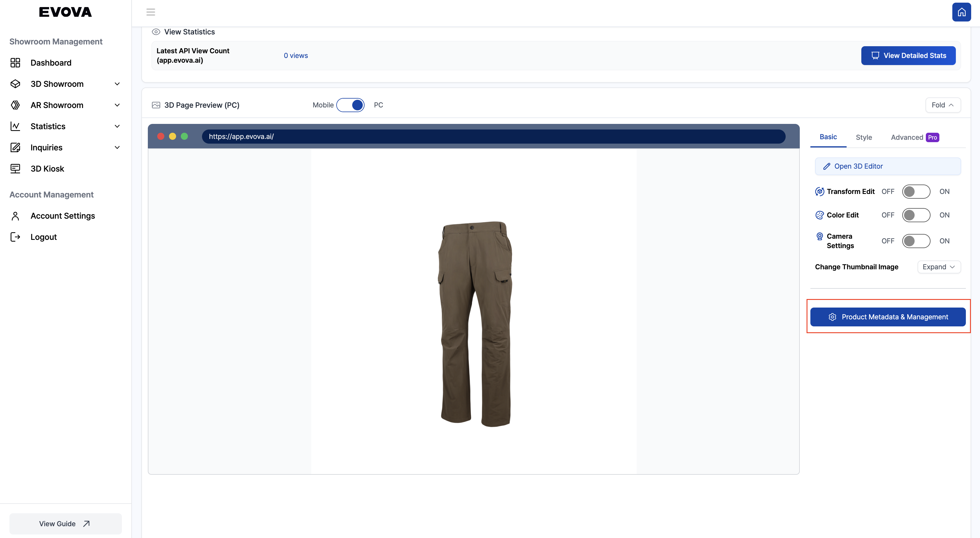
Task: Select the 3D Showroom sidebar icon
Action: coord(15,84)
